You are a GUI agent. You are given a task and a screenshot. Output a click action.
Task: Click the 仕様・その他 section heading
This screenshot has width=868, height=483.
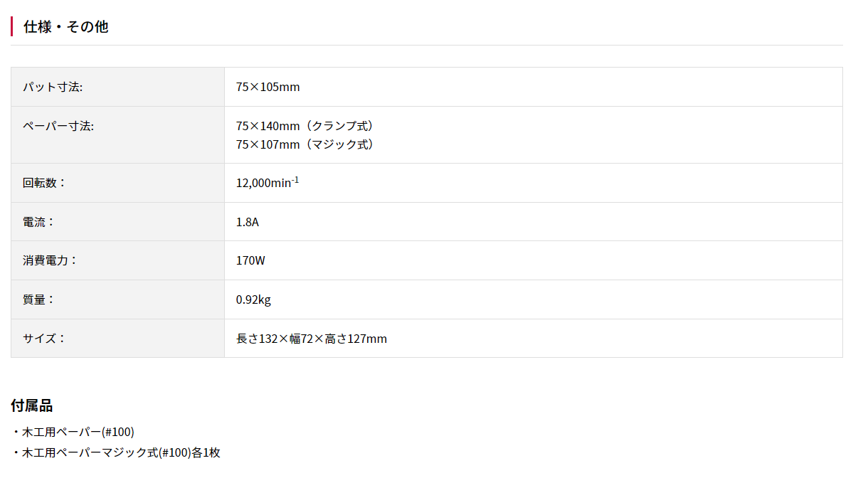coord(65,27)
